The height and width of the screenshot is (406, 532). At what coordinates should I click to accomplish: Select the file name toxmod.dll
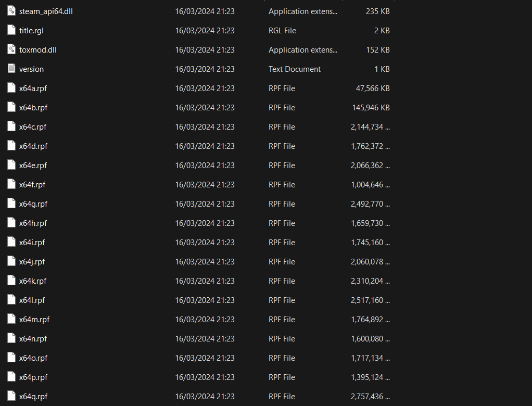pyautogui.click(x=37, y=50)
